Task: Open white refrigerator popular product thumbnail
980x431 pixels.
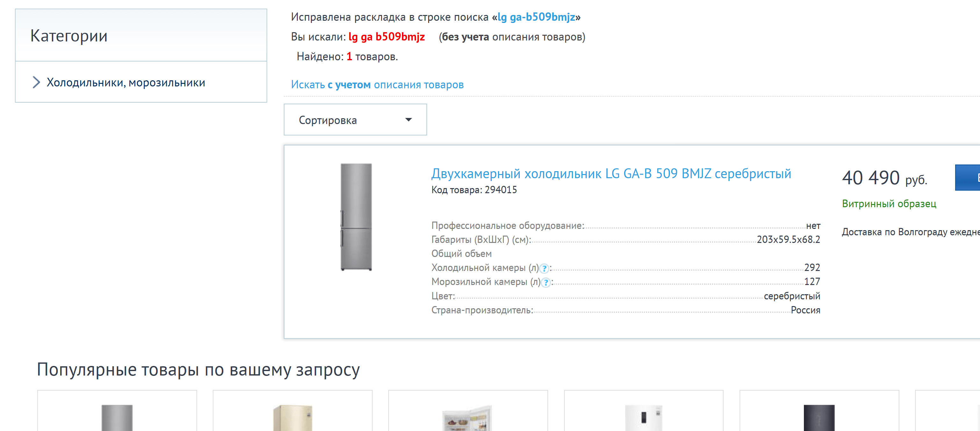Action: pos(644,417)
